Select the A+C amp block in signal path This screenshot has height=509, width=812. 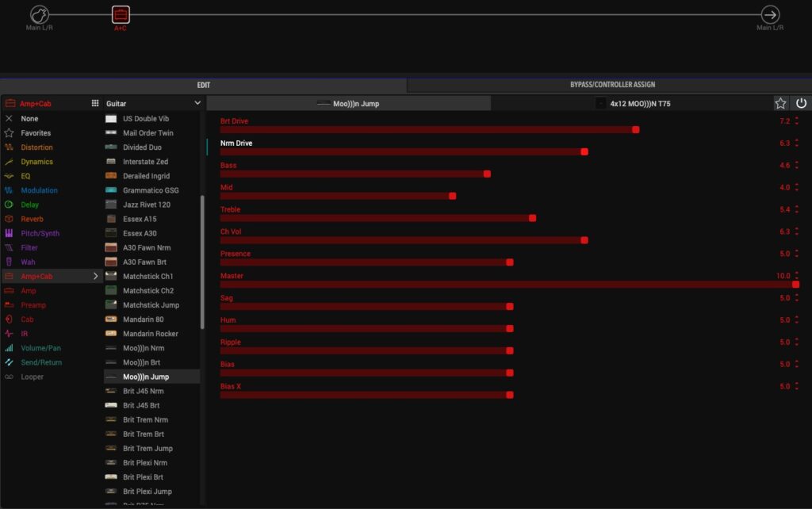(121, 14)
